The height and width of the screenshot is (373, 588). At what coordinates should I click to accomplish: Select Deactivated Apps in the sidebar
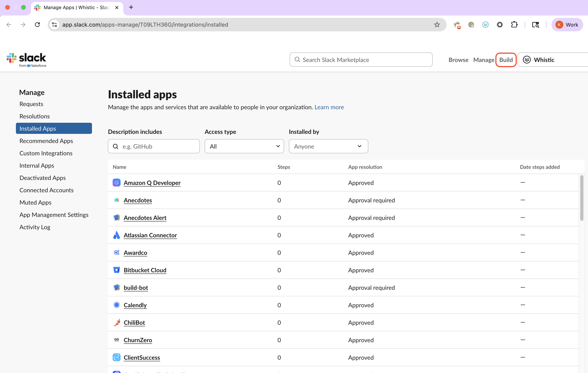pos(43,178)
